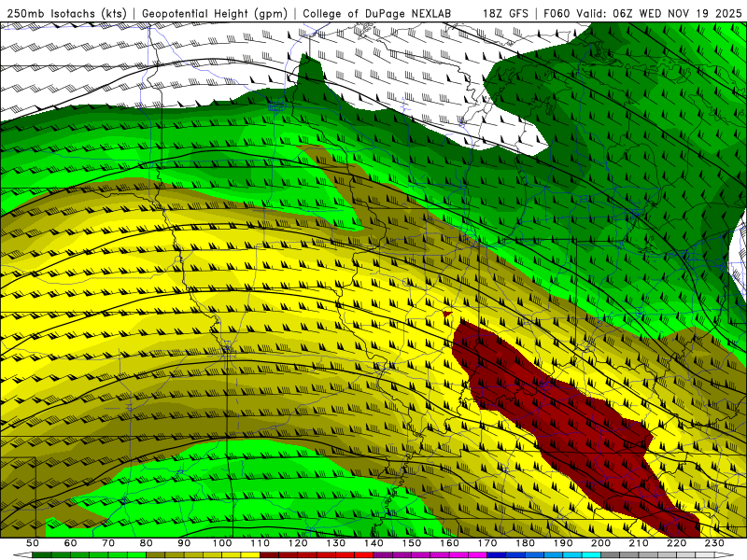The width and height of the screenshot is (747, 560).
Task: Click the legend value 100
Action: click(222, 543)
